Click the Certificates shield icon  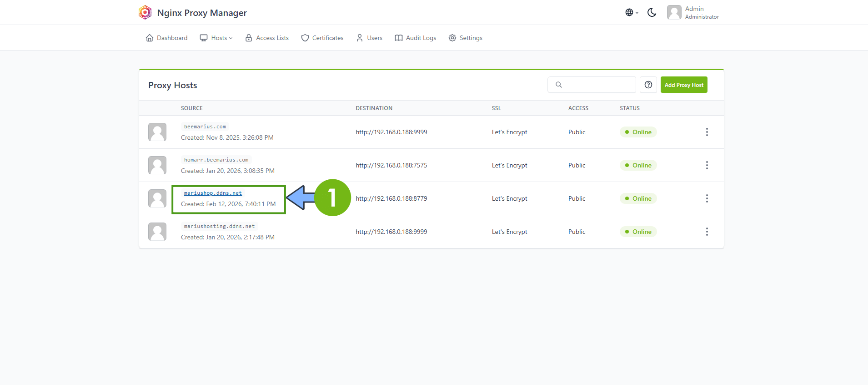(x=305, y=38)
